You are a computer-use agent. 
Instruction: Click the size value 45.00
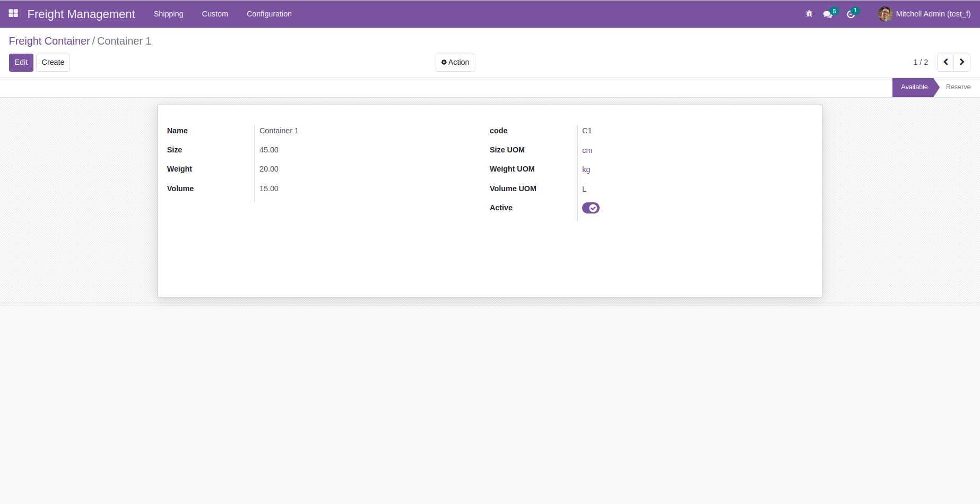click(269, 150)
